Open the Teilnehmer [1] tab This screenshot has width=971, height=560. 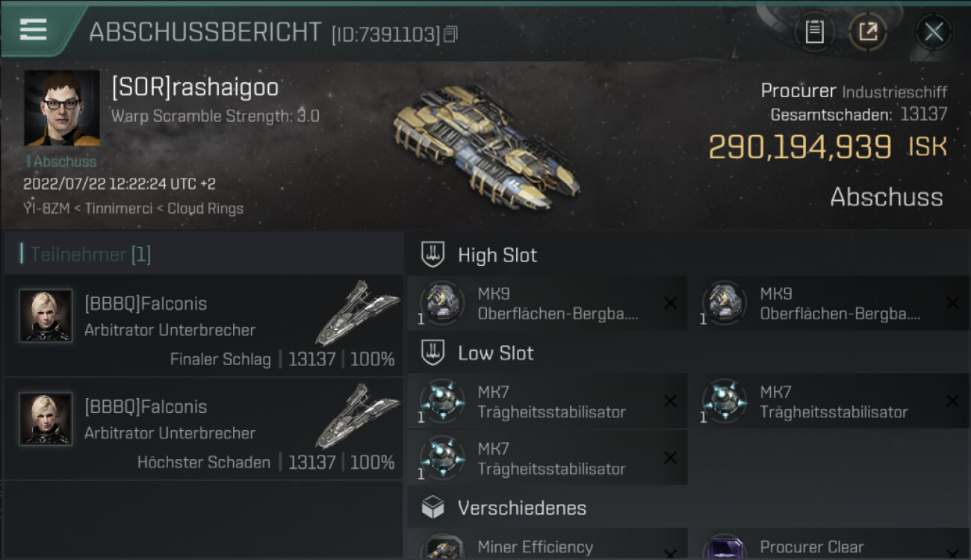click(x=90, y=255)
